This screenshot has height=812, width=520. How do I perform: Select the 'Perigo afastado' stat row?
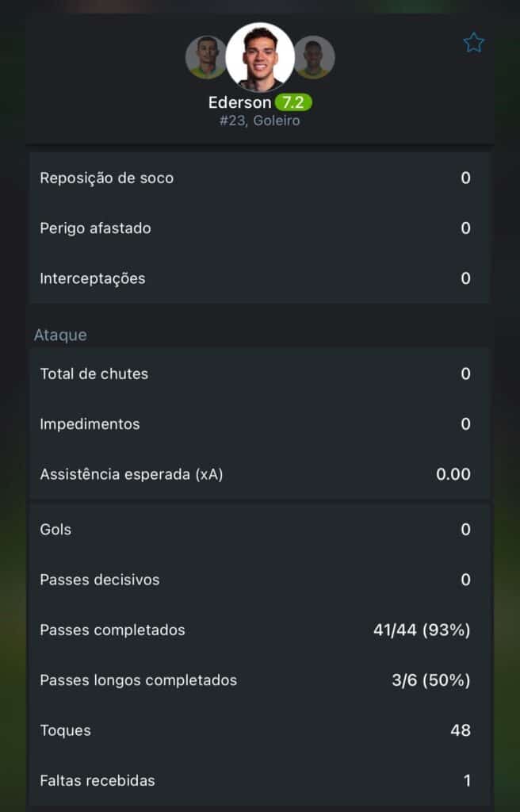[260, 228]
